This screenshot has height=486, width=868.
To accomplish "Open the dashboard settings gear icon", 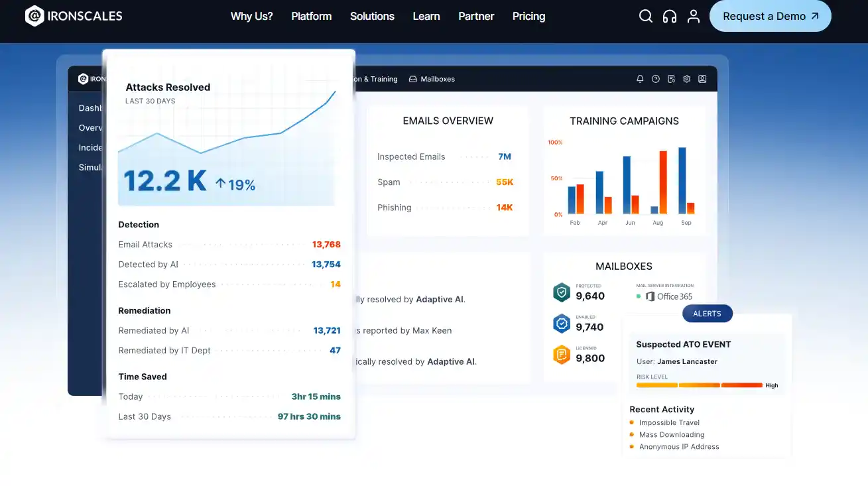I will tap(687, 79).
